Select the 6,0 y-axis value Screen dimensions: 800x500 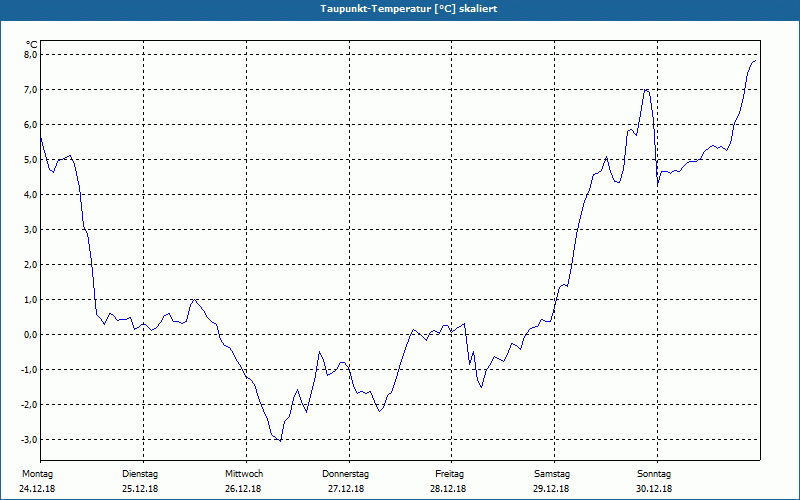[x=31, y=124]
